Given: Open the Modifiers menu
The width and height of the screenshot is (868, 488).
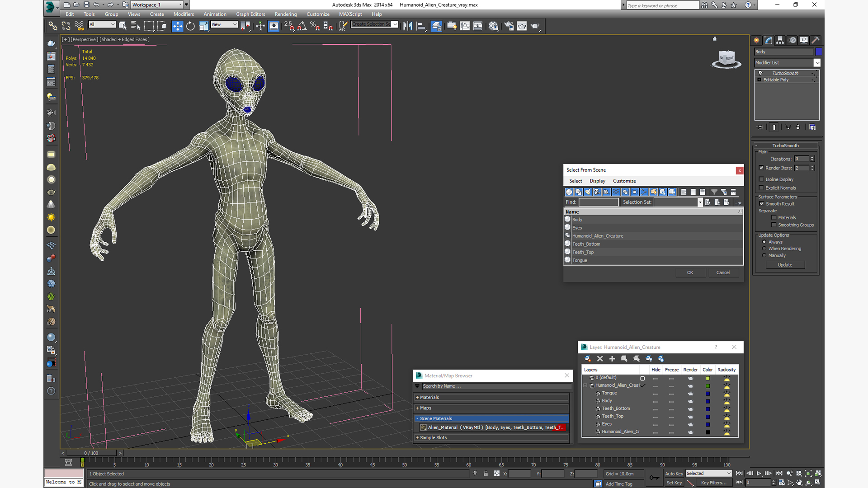Looking at the screenshot, I should (184, 14).
